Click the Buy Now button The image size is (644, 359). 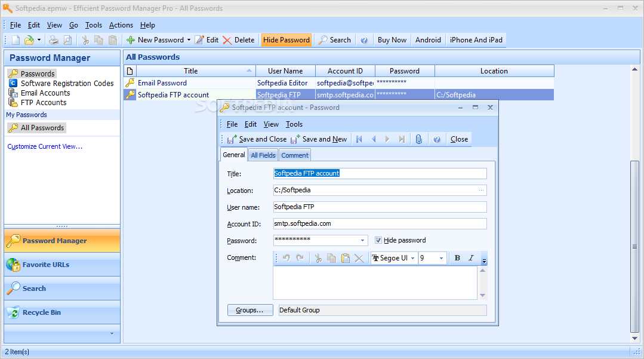[392, 40]
